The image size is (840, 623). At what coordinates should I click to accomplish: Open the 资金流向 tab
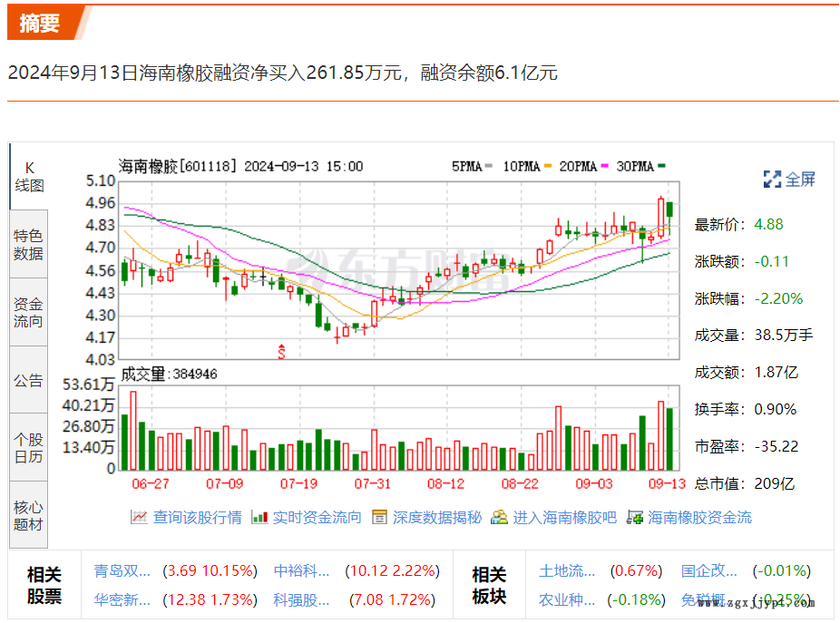click(x=29, y=312)
